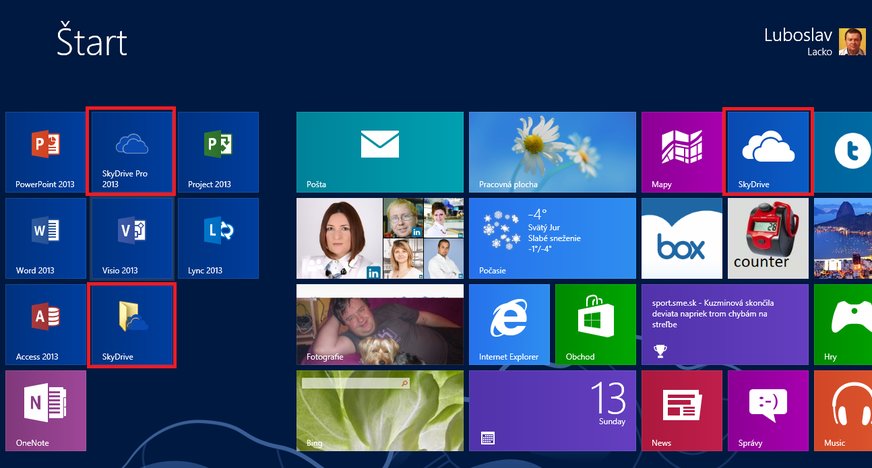Start Word 2013
This screenshot has height=468, width=872.
[45, 238]
